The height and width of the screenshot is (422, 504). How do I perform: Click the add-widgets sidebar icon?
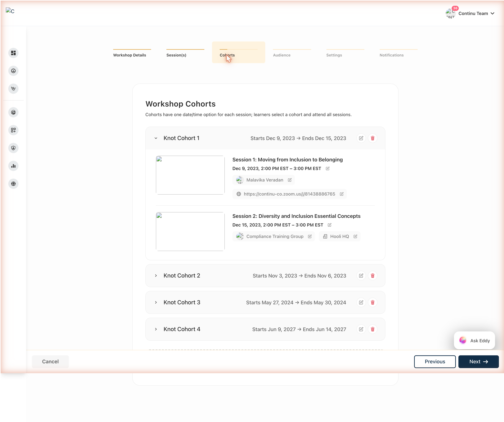(x=13, y=130)
